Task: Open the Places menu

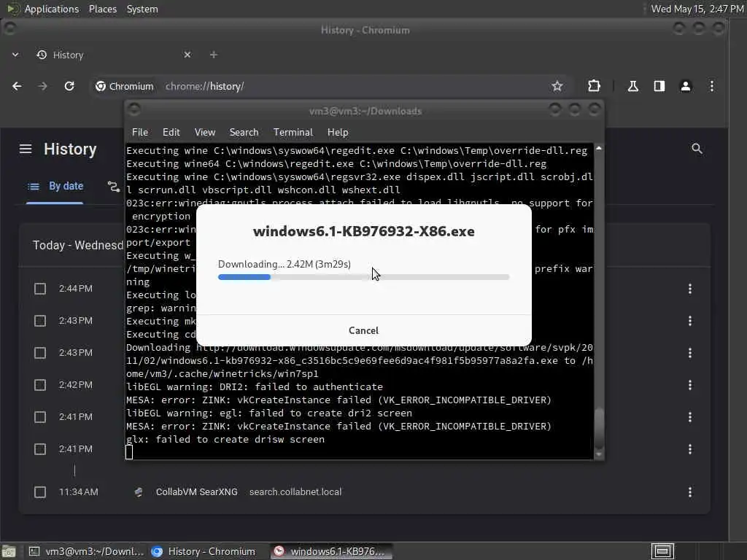Action: (x=103, y=9)
